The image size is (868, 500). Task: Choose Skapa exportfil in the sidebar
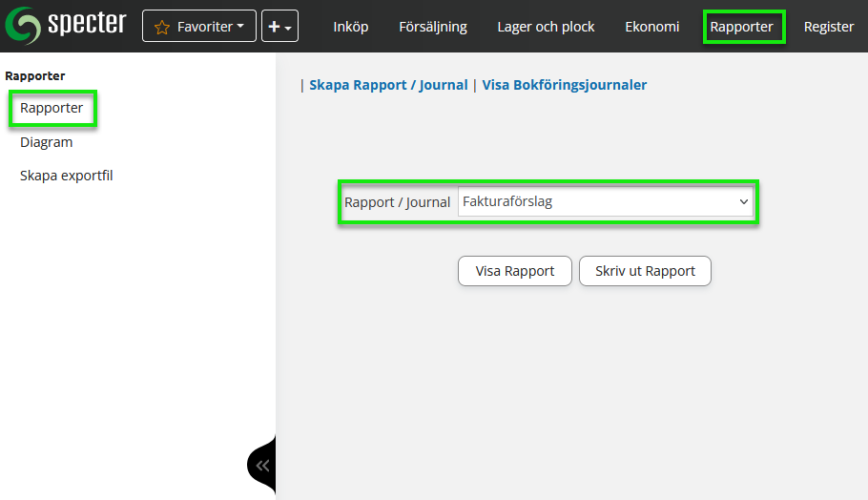pyautogui.click(x=66, y=176)
